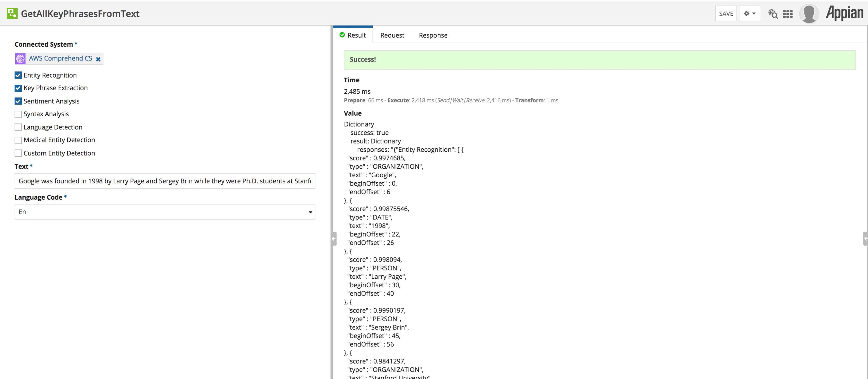Click the Prepare: 66 ms timing detail
The width and height of the screenshot is (868, 379).
363,100
